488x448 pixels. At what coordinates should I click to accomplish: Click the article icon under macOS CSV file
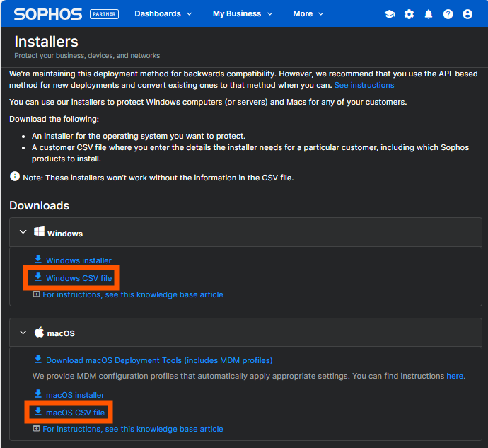36,429
